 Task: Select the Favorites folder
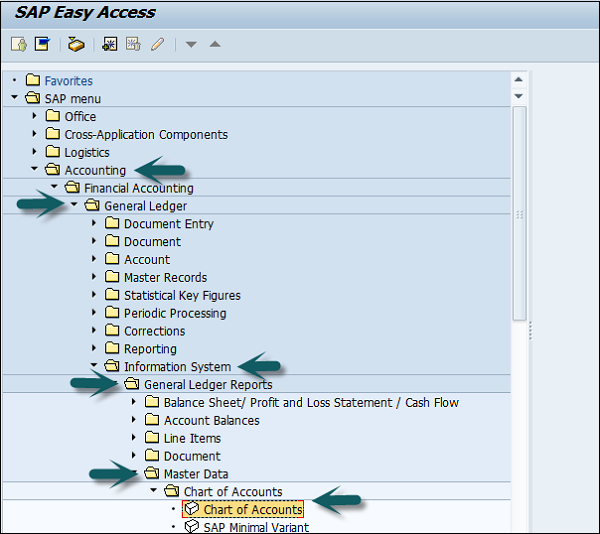click(x=68, y=81)
